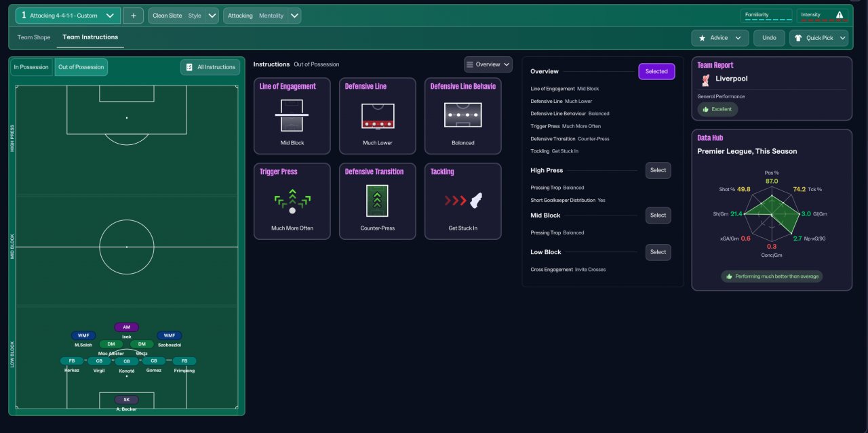The height and width of the screenshot is (433, 868).
Task: Click the Defensive Transition Counter-Press pitch icon
Action: 377,201
